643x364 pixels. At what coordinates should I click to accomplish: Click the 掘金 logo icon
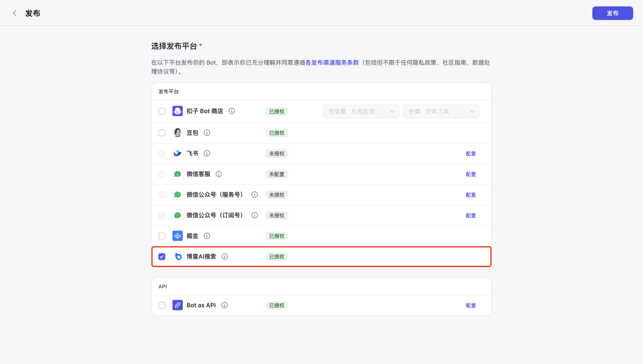click(177, 236)
